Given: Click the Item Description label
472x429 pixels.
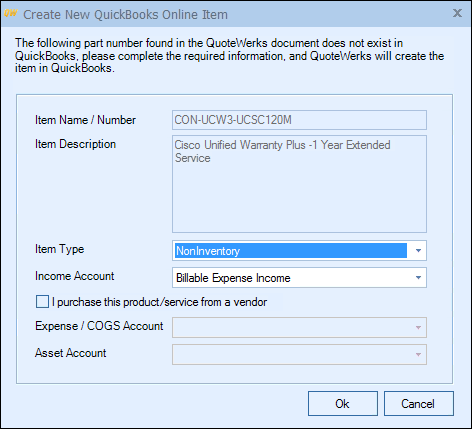Looking at the screenshot, I should (x=76, y=144).
